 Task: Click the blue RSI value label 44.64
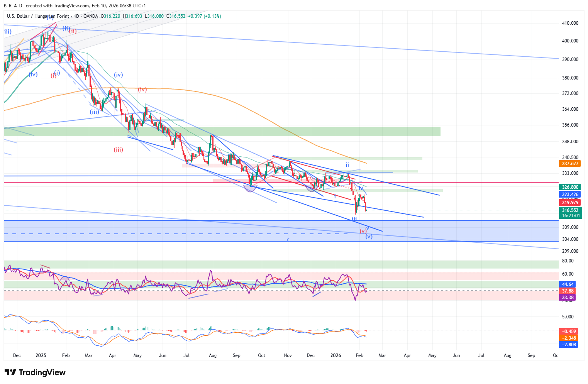(x=568, y=284)
